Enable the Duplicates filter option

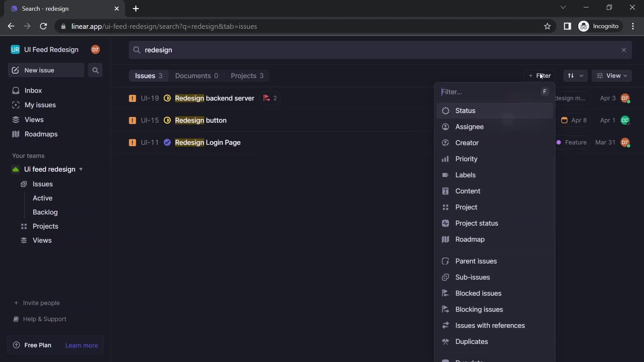[472, 341]
